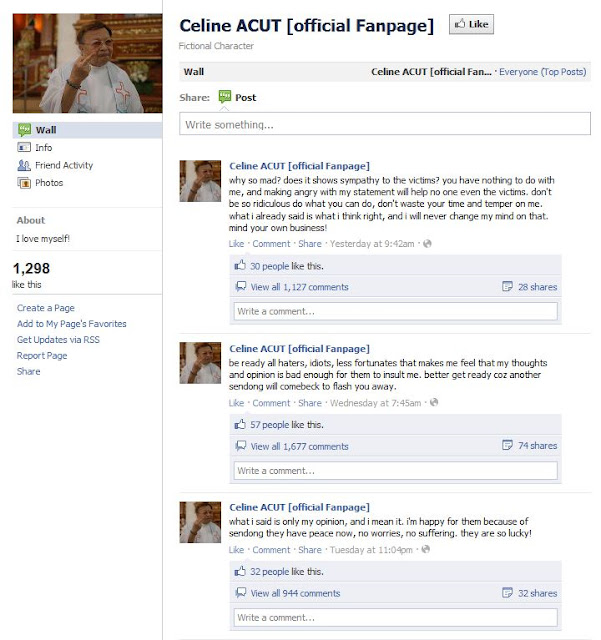The image size is (601, 640).
Task: Open Friend Activity people icon
Action: [x=24, y=165]
